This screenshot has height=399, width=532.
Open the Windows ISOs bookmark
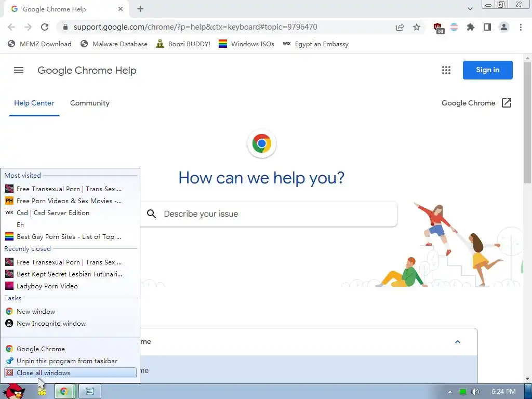246,44
